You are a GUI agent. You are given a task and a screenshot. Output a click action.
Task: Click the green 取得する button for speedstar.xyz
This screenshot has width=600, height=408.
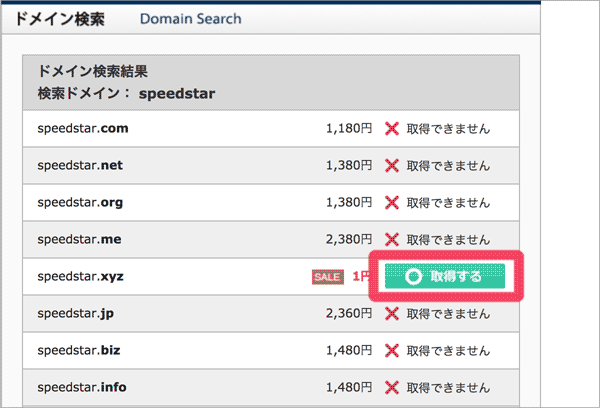coord(445,277)
